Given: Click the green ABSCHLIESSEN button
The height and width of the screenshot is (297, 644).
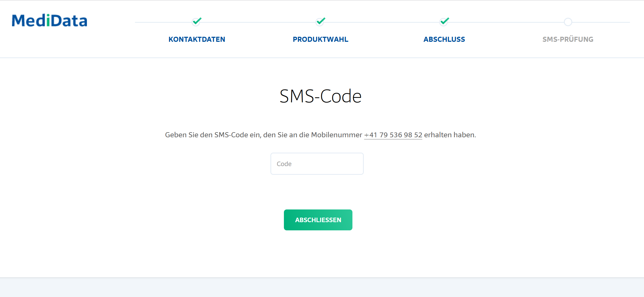Looking at the screenshot, I should (x=318, y=220).
